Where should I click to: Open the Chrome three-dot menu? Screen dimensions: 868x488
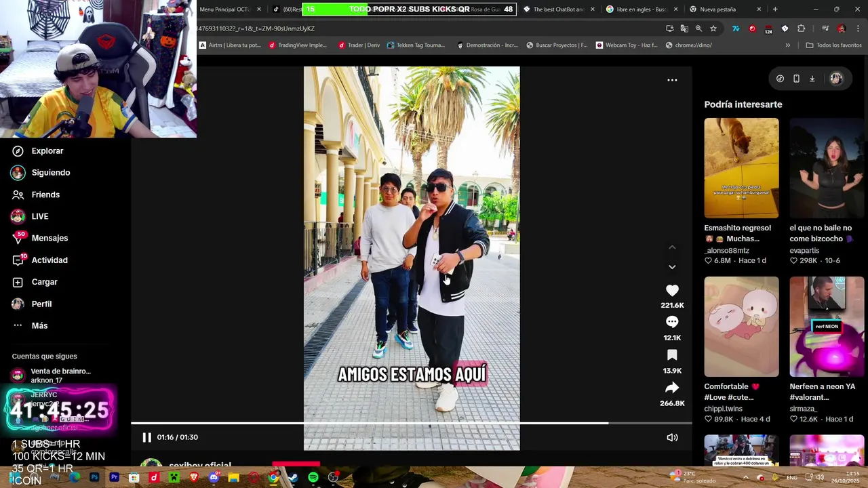coord(859,28)
